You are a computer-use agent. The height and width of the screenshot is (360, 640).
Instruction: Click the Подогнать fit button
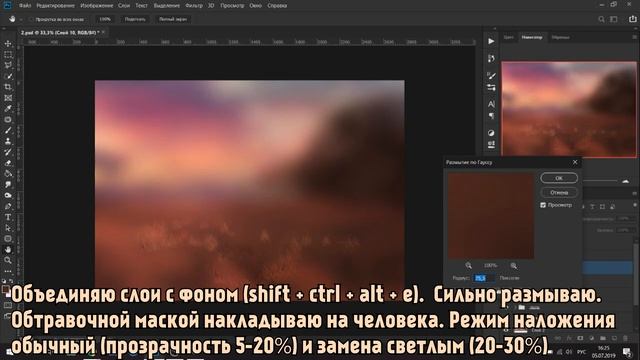[135, 19]
